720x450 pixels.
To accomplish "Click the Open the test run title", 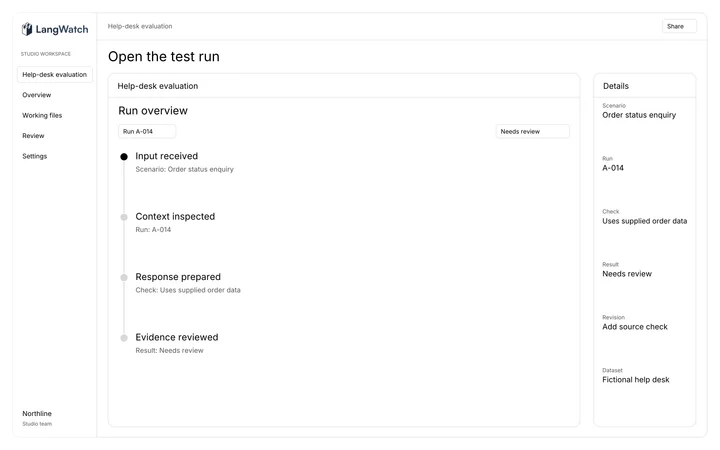I will [x=164, y=56].
